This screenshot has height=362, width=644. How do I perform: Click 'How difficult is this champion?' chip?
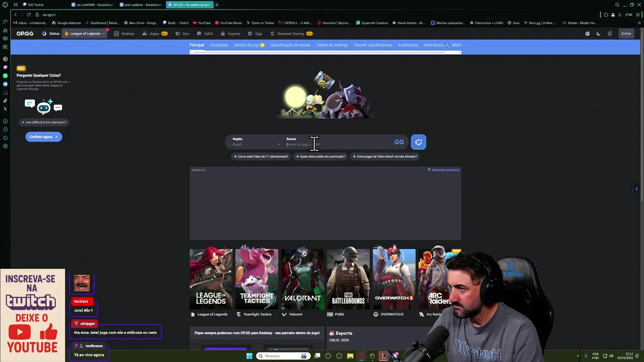[44, 122]
